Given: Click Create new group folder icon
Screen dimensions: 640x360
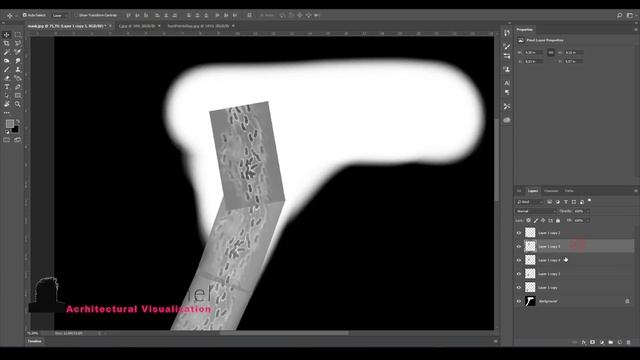Looking at the screenshot, I should (611, 342).
